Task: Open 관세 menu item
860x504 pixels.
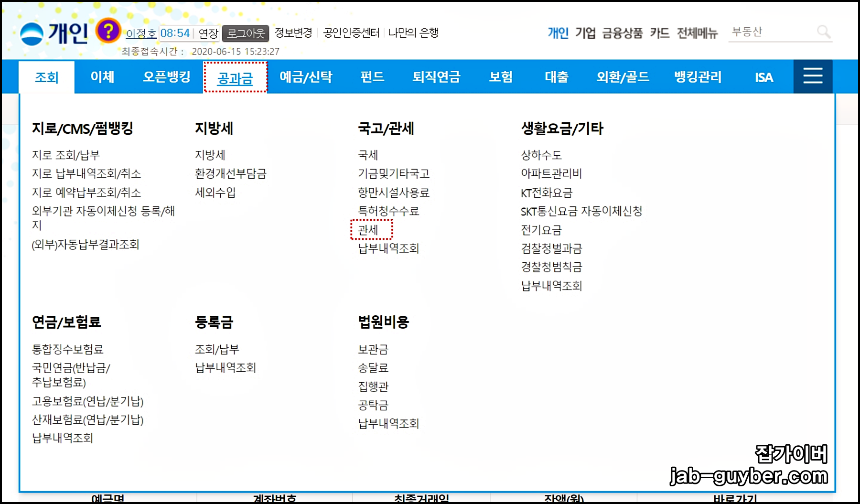Action: (368, 230)
